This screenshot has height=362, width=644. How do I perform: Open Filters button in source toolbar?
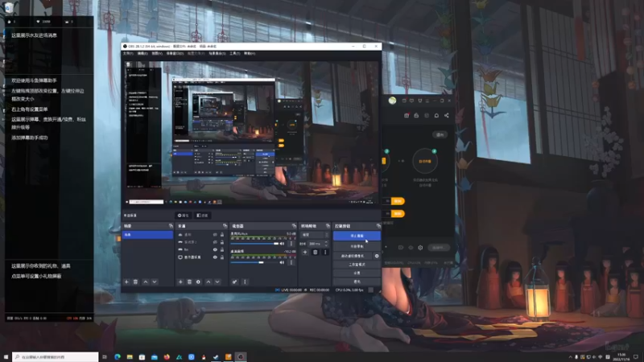(202, 216)
